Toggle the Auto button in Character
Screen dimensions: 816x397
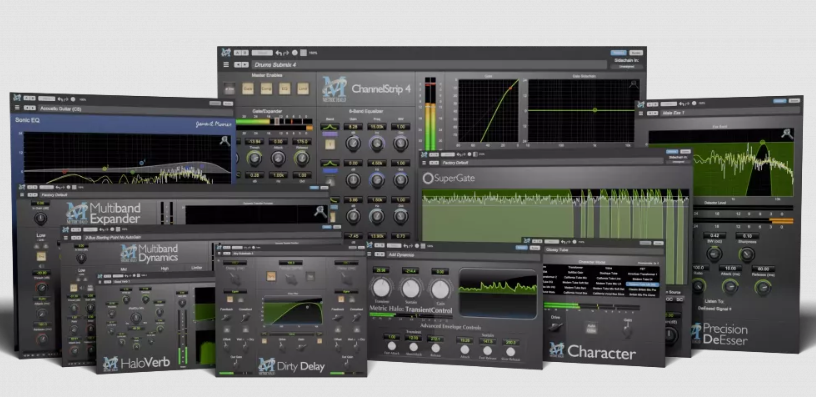(592, 329)
